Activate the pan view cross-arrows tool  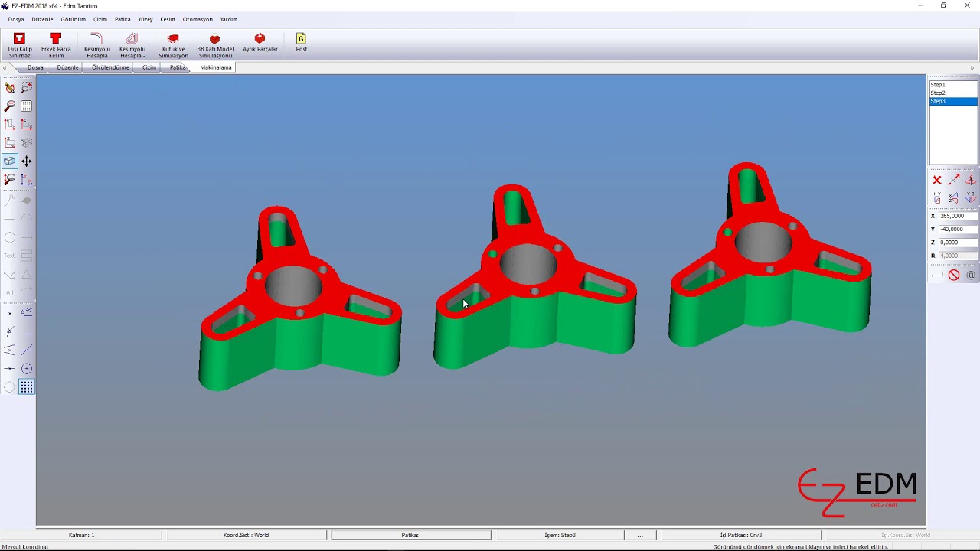point(27,161)
